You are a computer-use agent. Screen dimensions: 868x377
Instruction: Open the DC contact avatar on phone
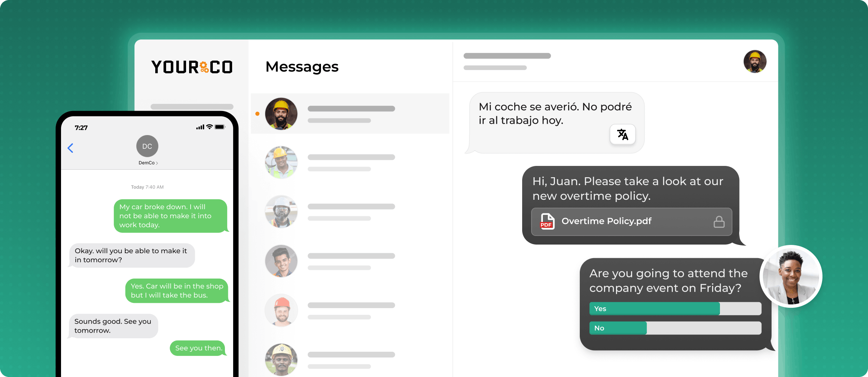click(147, 146)
